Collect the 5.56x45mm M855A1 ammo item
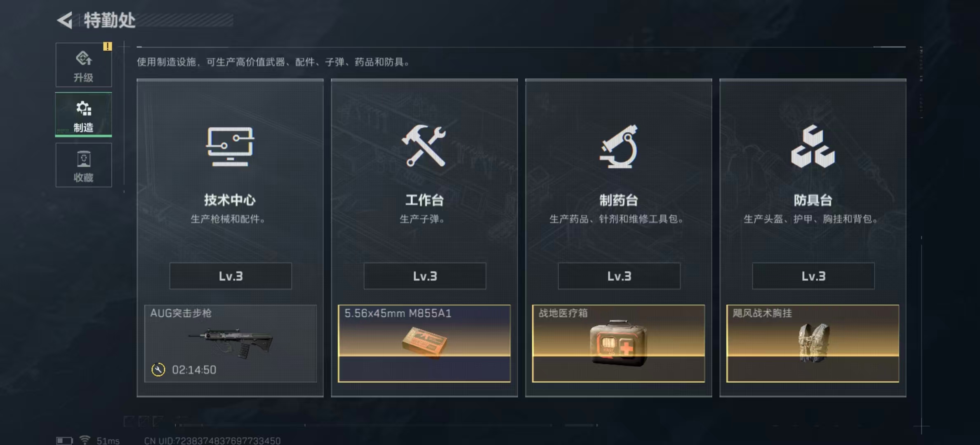This screenshot has height=445, width=980. tap(424, 344)
